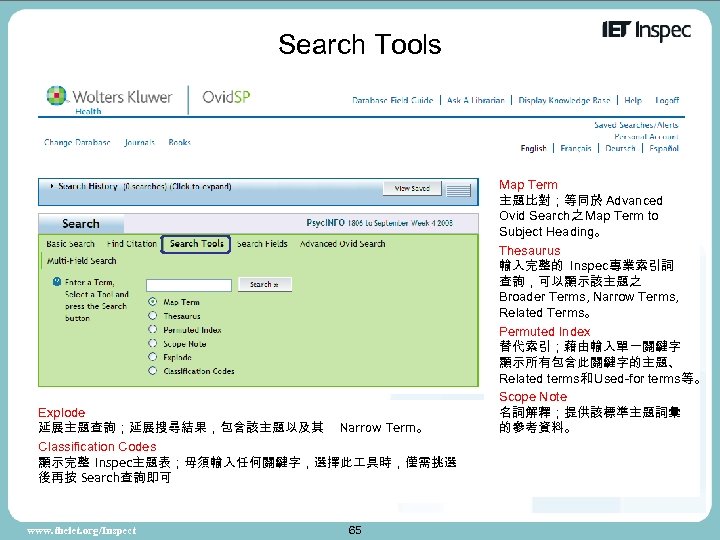720x540 pixels.
Task: Click the Search Tools slide title
Action: click(360, 45)
